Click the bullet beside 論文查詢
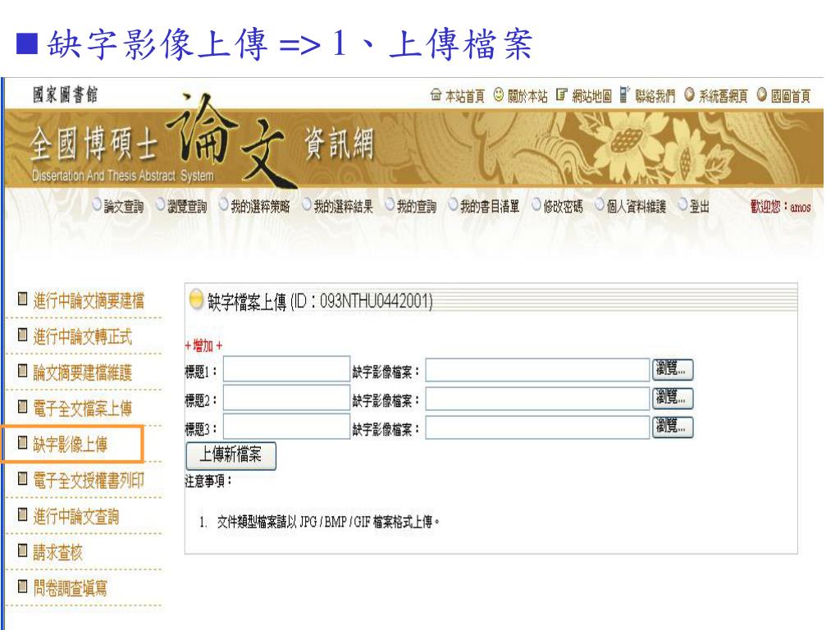 click(97, 204)
